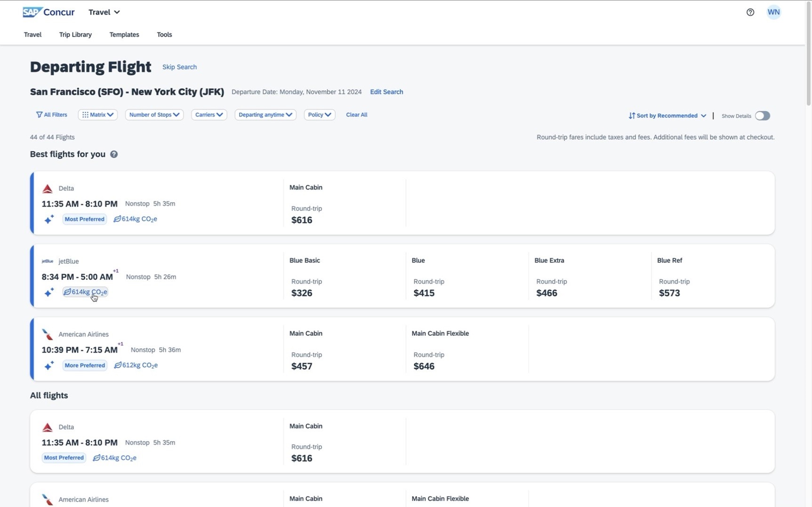This screenshot has width=812, height=507.
Task: Open the Departing anytime dropdown
Action: pos(265,115)
